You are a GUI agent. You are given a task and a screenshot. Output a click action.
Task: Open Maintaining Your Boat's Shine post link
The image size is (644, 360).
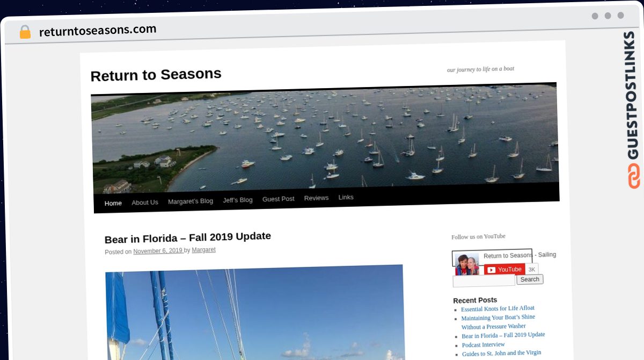(x=498, y=322)
